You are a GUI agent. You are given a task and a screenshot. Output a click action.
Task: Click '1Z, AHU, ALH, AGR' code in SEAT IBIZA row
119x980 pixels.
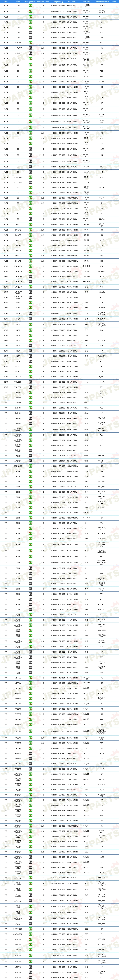coord(101,313)
